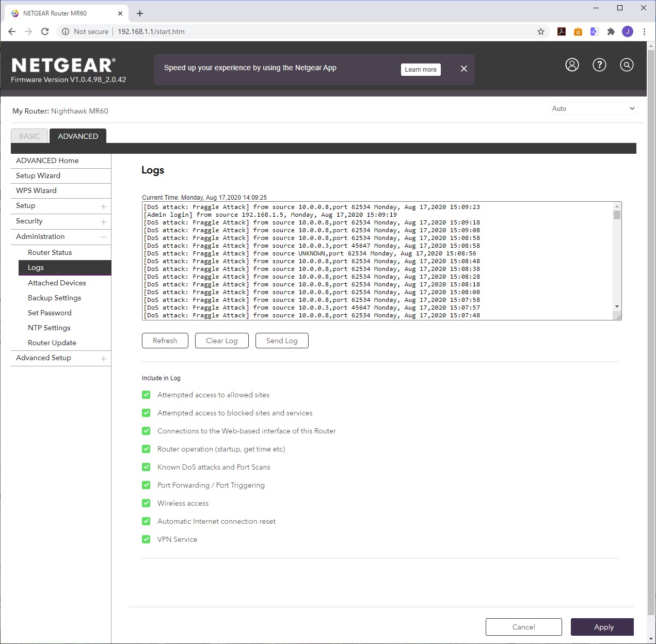The image size is (656, 644).
Task: Open Chrome's three-dot menu
Action: coord(644,31)
